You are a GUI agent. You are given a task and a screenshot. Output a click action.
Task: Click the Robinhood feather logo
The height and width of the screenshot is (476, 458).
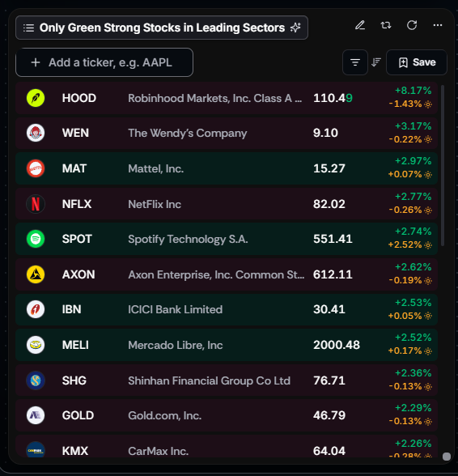coord(36,98)
